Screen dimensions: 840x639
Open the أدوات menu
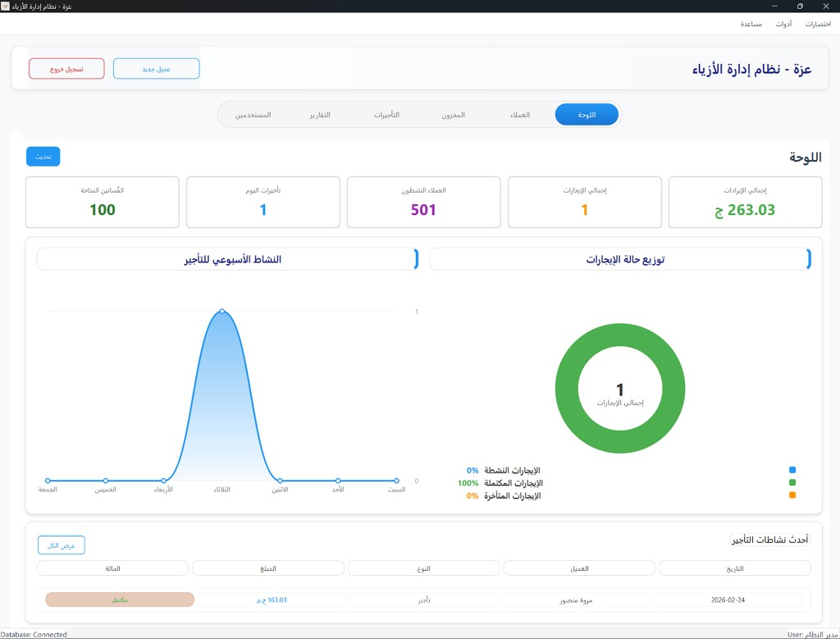(783, 24)
